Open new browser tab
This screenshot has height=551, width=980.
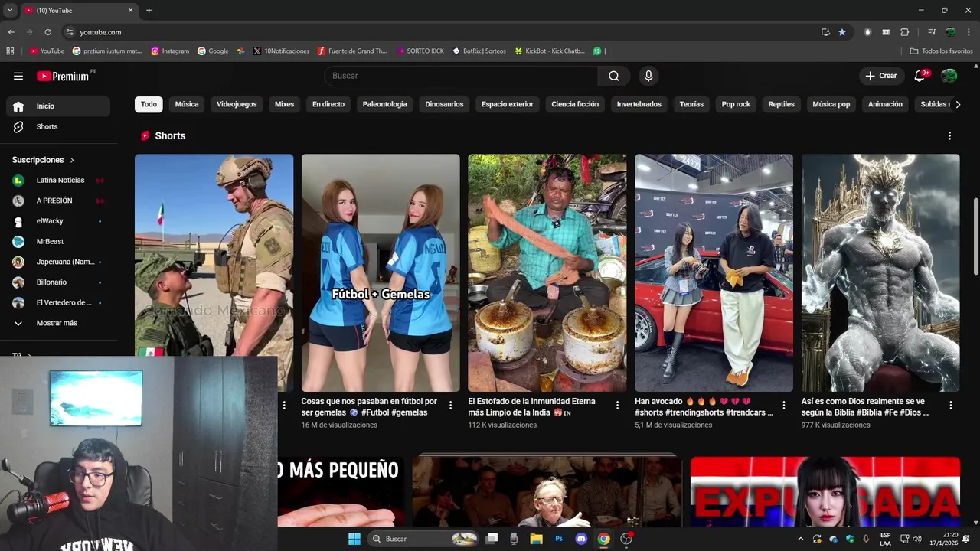click(x=149, y=10)
